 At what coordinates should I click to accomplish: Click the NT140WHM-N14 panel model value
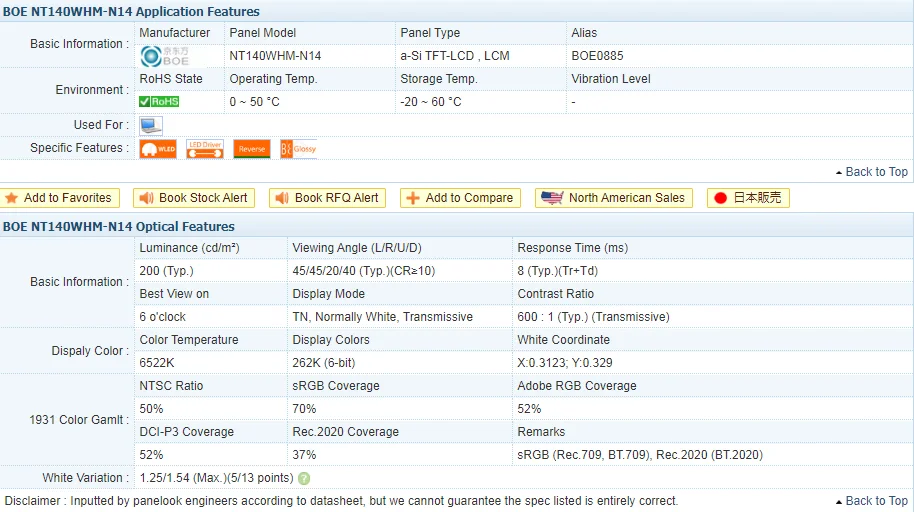(x=275, y=56)
